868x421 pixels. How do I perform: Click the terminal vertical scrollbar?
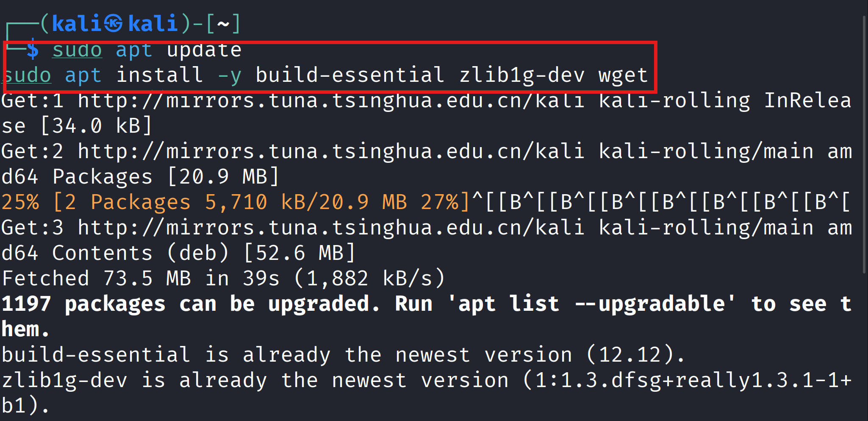(864, 144)
